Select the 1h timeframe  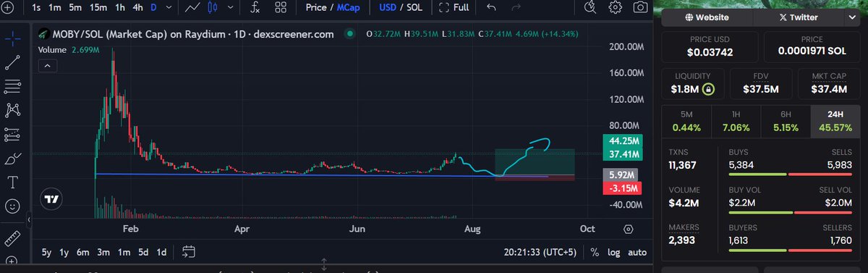(120, 8)
